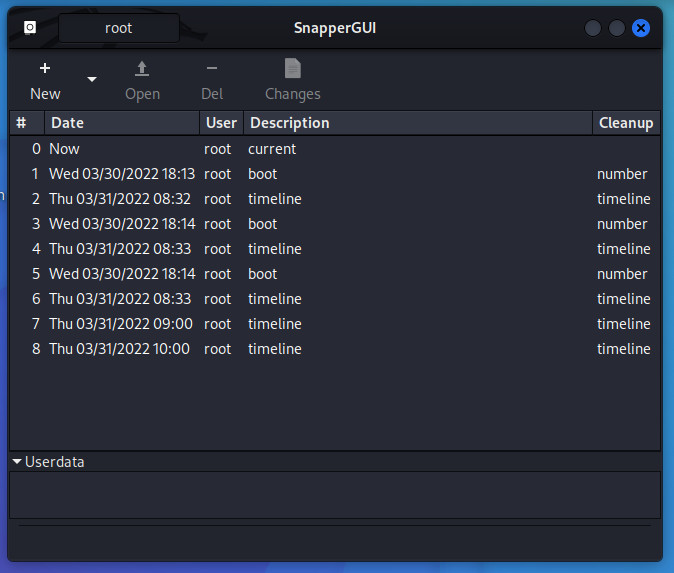Screen dimensions: 674x573
Task: Click inside the Userdata text area
Action: (335, 495)
